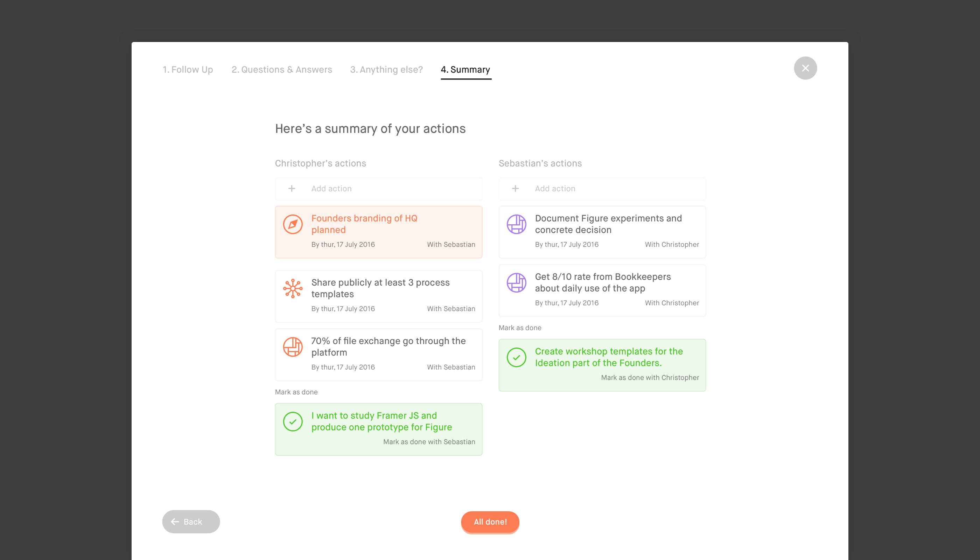Click the purple icon on Get 8/10 rate card
Screen dimensions: 980x560
(x=516, y=283)
